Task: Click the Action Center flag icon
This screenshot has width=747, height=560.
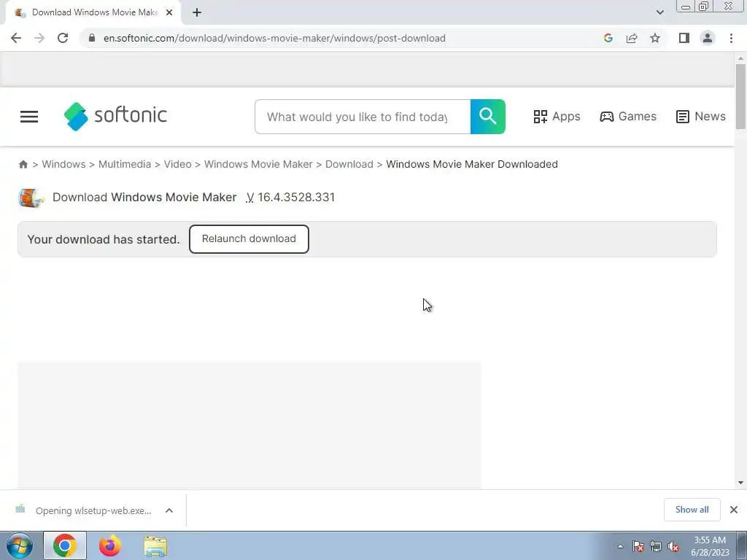Action: pos(638,547)
